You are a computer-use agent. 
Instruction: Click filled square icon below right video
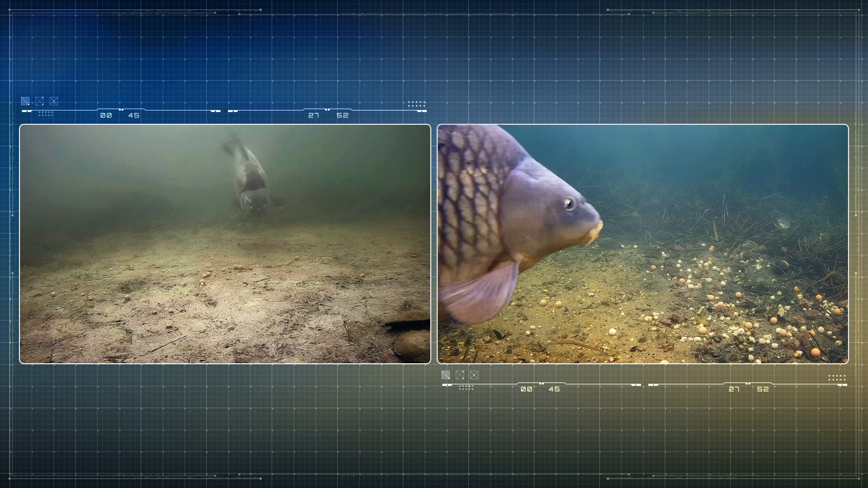point(446,375)
